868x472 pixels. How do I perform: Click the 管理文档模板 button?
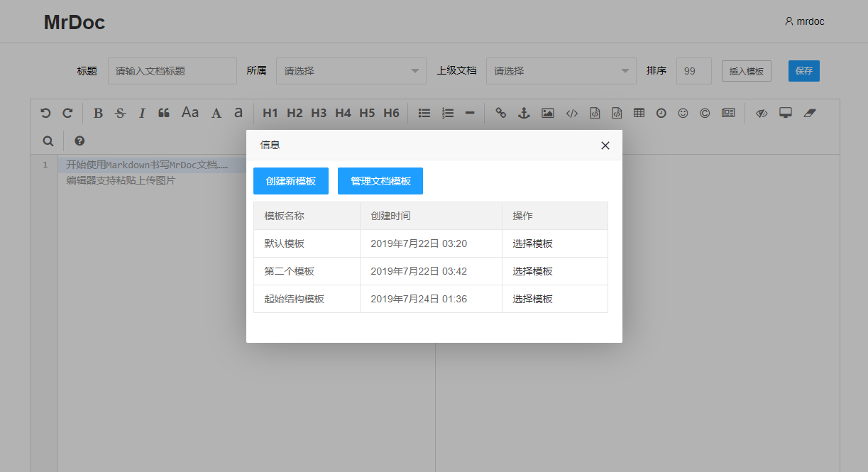coord(380,181)
